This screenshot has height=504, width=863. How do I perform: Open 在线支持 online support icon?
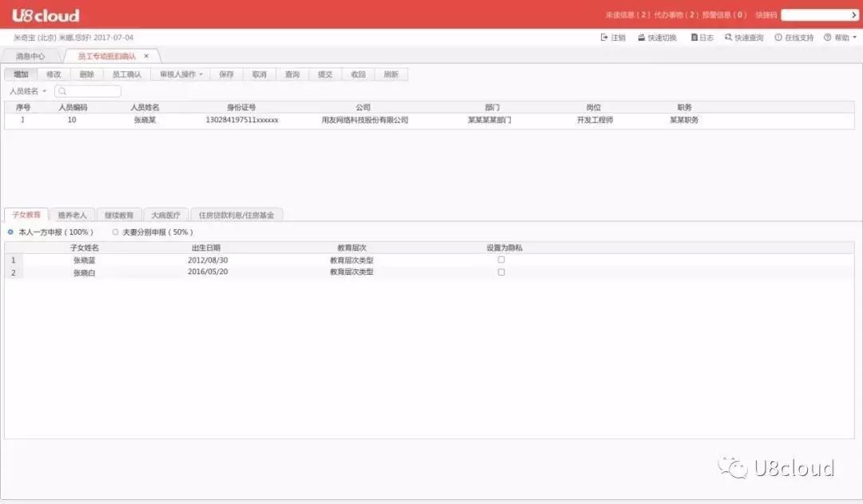point(778,38)
